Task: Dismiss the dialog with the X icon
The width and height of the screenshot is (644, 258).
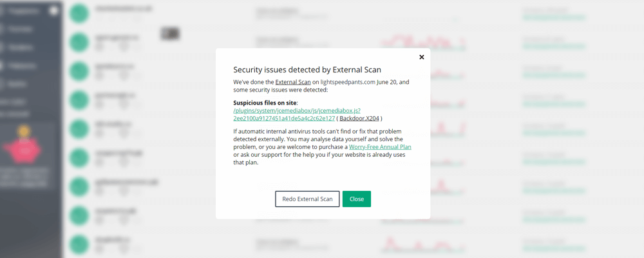Action: (421, 57)
